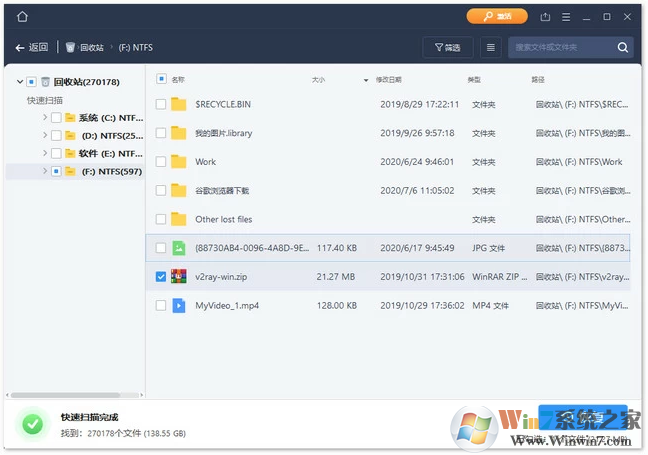Sort by the 大小 column header
The width and height of the screenshot is (648, 455).
point(318,79)
